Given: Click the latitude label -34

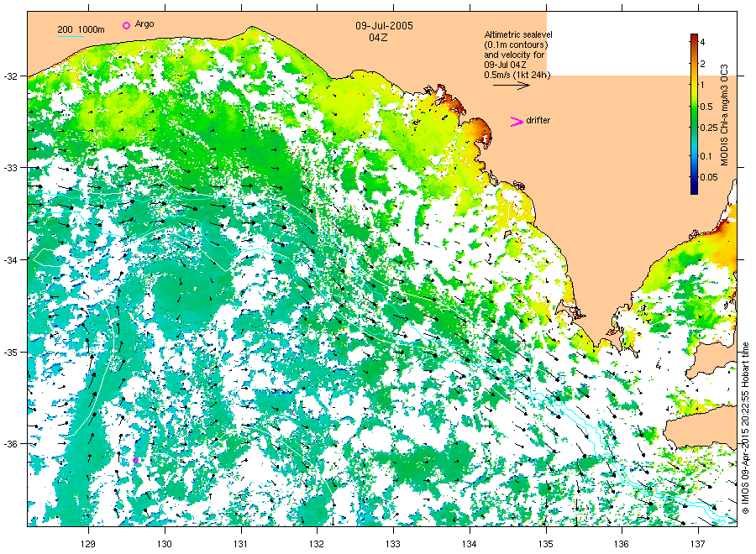Looking at the screenshot, I should 11,259.
